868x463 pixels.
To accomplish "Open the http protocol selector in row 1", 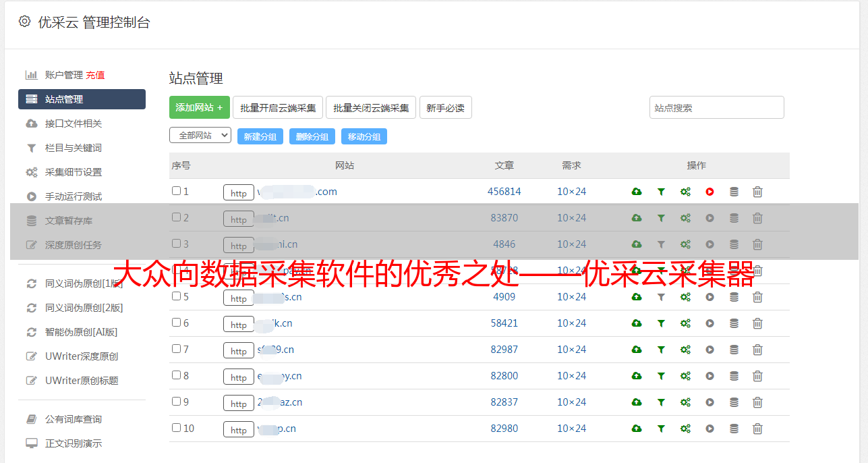I will [239, 193].
